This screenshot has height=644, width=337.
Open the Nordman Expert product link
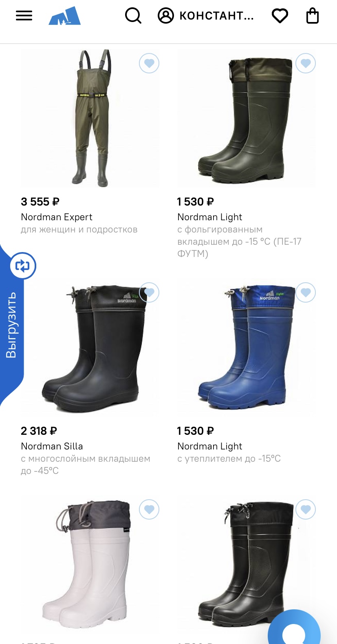pyautogui.click(x=57, y=217)
